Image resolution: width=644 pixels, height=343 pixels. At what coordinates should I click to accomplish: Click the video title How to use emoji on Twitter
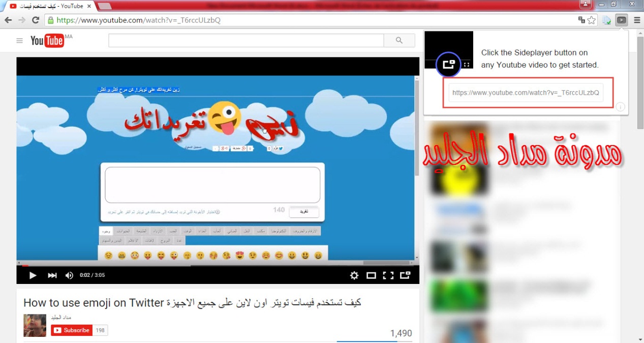coord(192,303)
